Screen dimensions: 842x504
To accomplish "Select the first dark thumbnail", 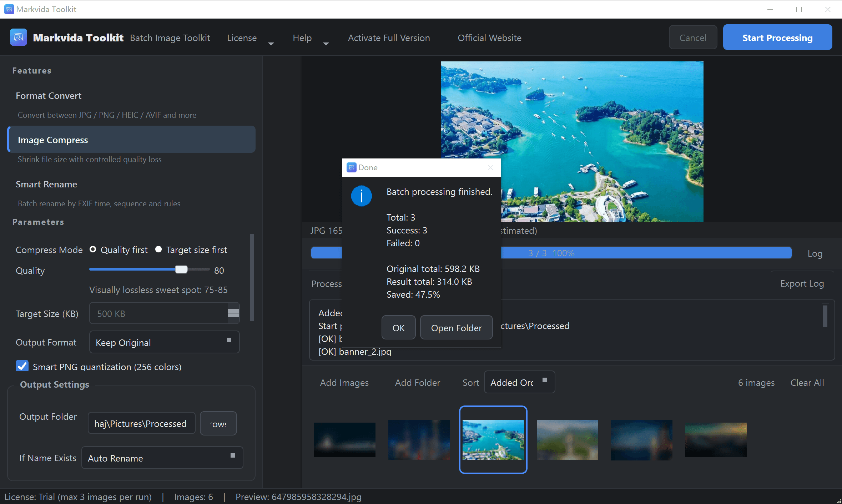I will (344, 439).
